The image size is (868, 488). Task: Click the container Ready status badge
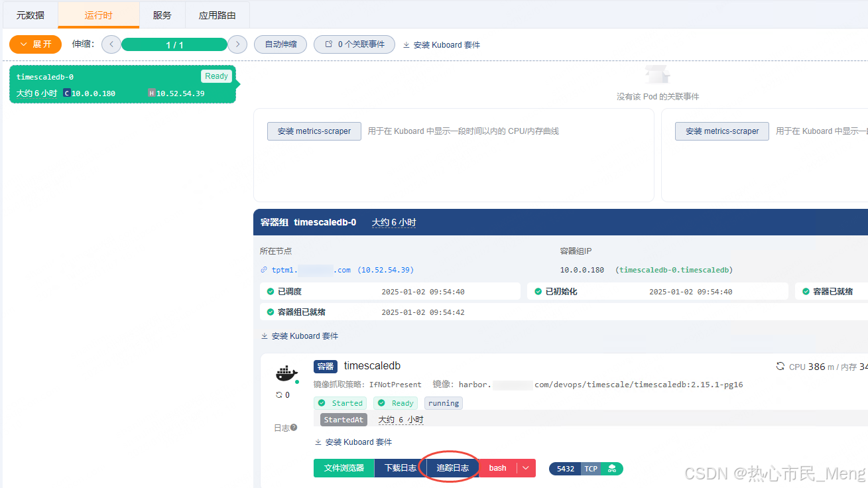[x=397, y=403]
